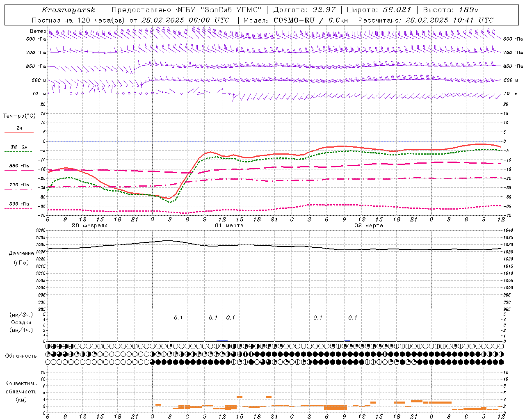Click the dotted pink line sample under the '500 гПа' legend
Image resolution: width=525 pixels, height=420 pixels.
[x=18, y=208]
